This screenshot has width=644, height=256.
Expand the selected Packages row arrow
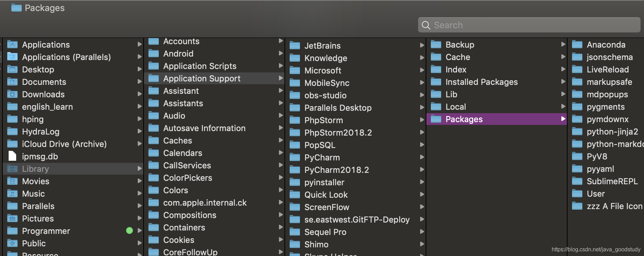pos(563,119)
